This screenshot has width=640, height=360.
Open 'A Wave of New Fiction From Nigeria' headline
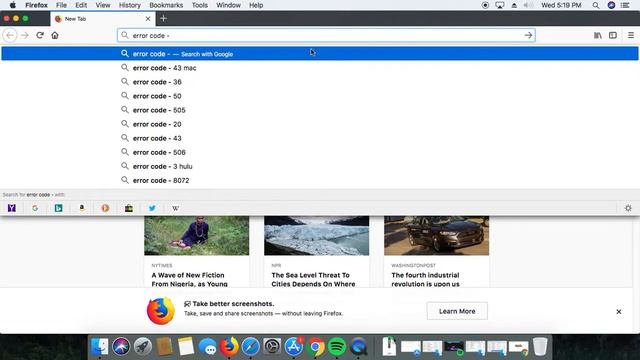(189, 280)
